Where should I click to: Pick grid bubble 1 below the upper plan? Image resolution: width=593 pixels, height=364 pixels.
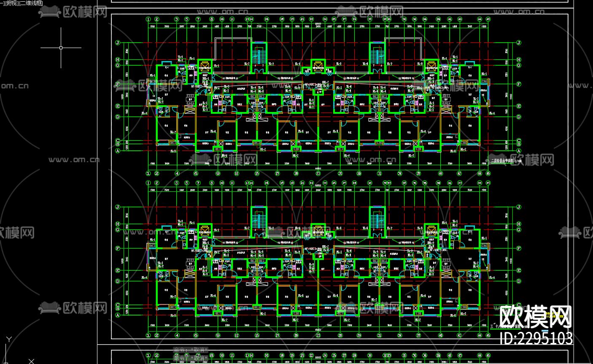point(148,173)
